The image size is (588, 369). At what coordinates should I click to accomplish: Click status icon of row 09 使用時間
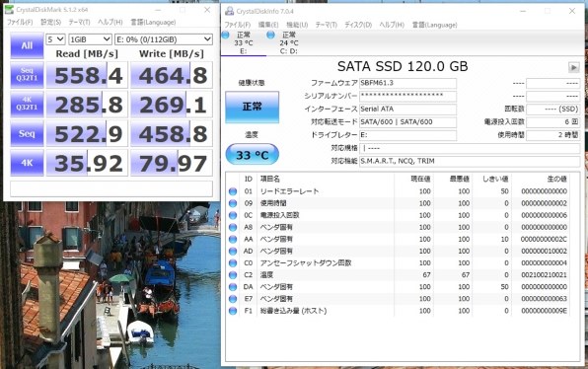(233, 203)
